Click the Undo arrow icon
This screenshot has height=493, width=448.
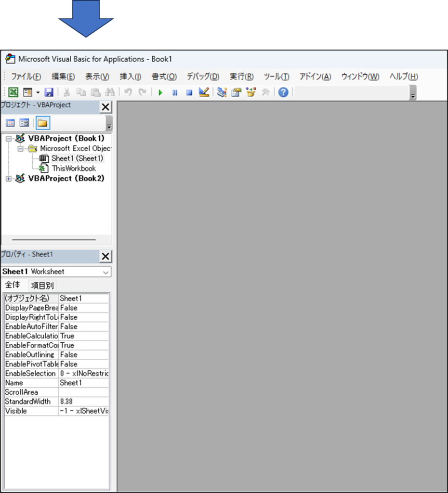pos(128,92)
